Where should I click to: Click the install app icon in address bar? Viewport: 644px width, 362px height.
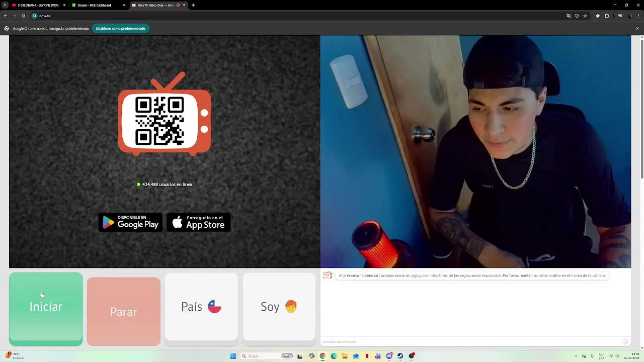tap(577, 16)
